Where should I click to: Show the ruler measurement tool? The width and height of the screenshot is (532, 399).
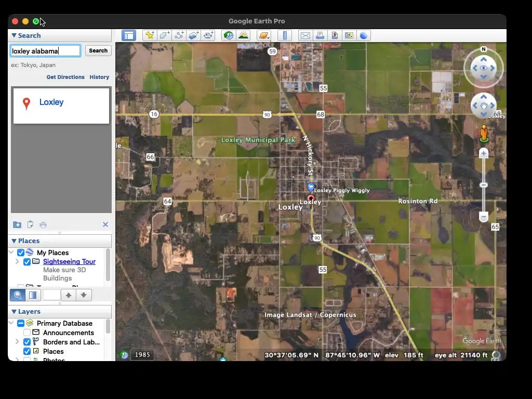[x=285, y=35]
